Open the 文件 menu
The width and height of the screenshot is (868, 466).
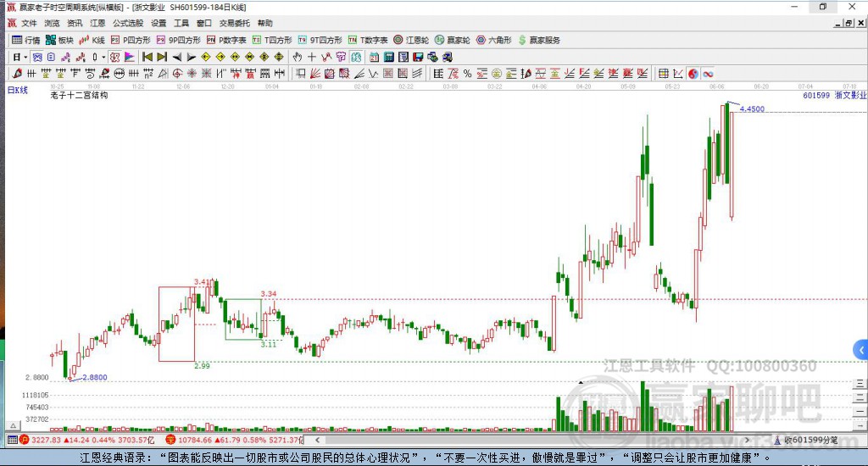(29, 23)
